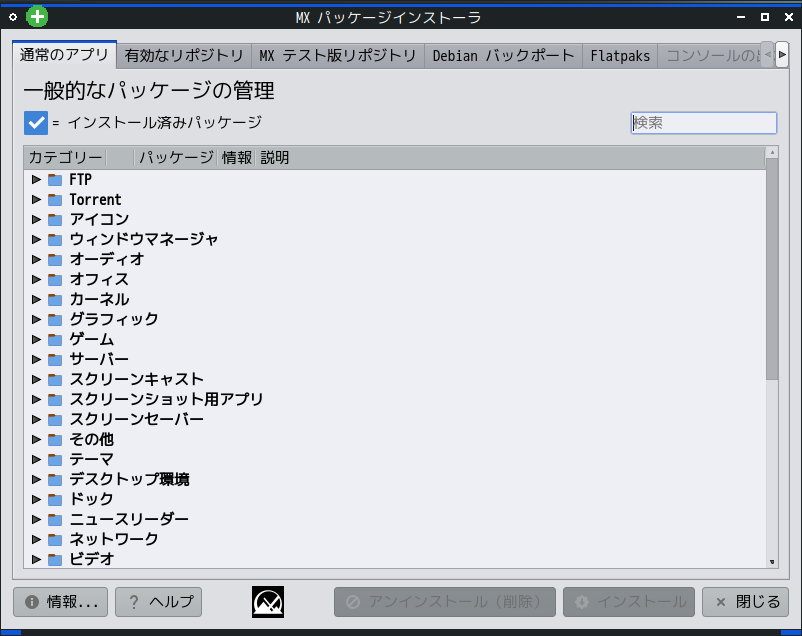Click the アンインストール（削除）button

(x=445, y=602)
